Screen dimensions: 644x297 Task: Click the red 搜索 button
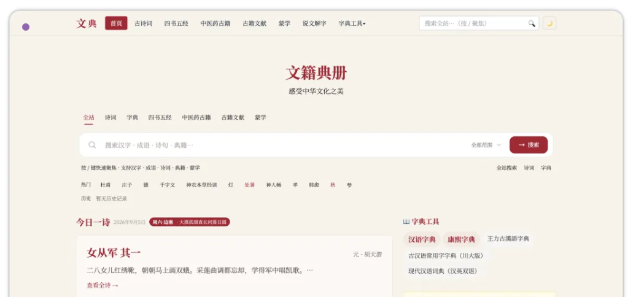529,145
